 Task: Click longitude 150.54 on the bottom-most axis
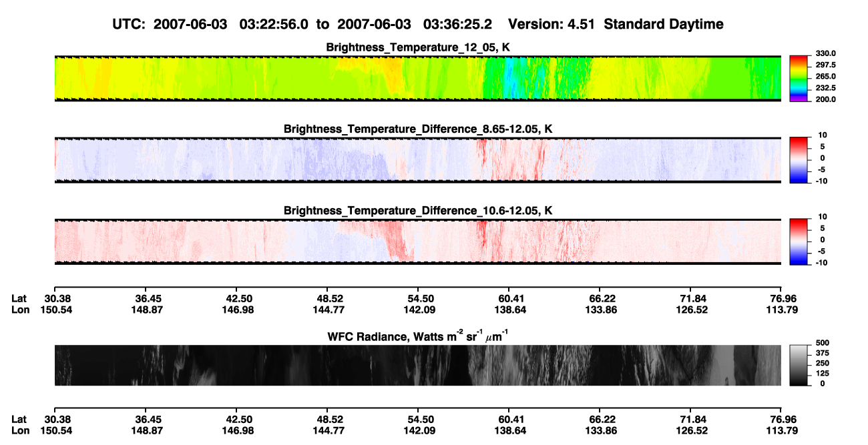click(58, 430)
